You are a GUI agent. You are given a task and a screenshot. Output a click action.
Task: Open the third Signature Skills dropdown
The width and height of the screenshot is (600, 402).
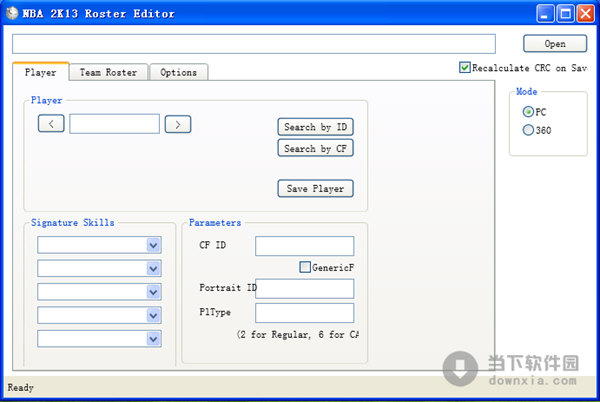pyautogui.click(x=99, y=292)
